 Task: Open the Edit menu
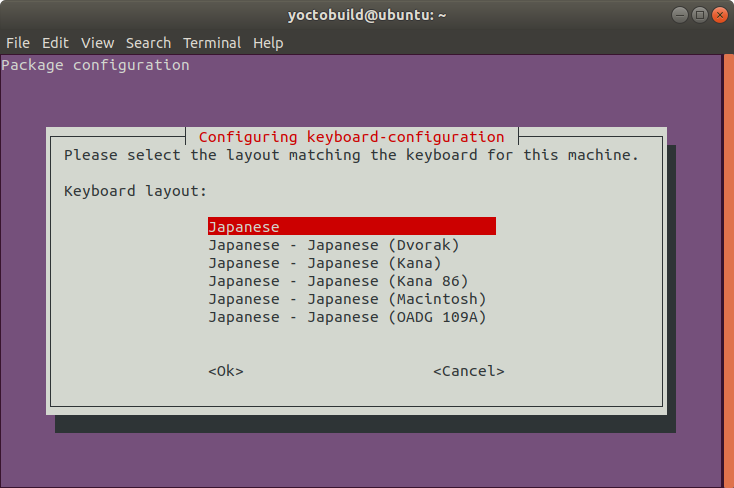click(55, 43)
